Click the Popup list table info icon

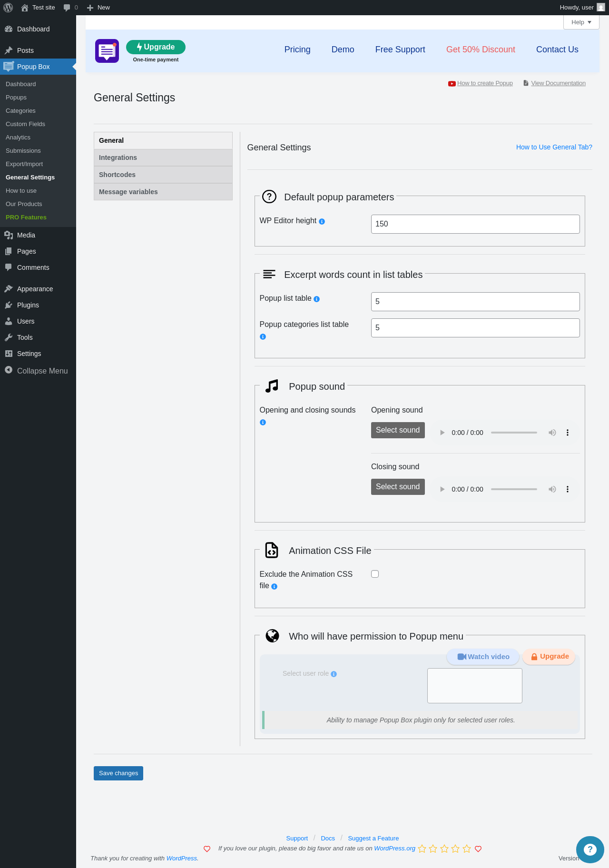(317, 299)
